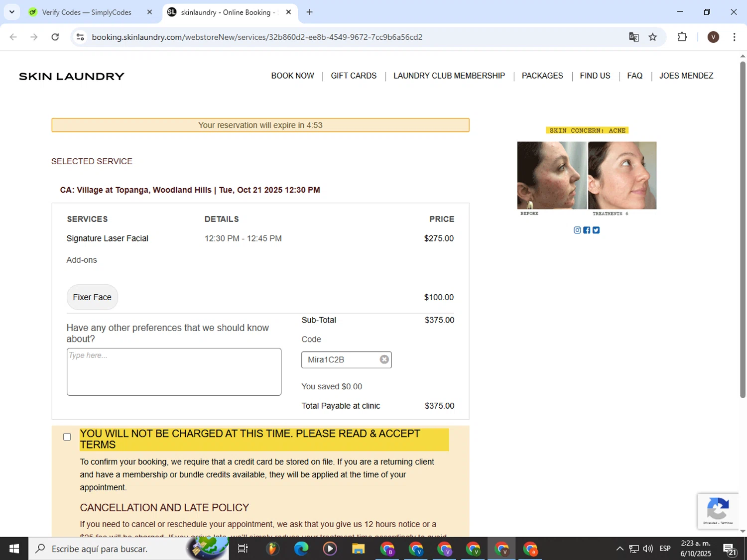Click the You saved $0.00 text
Screen dimensions: 747x560
332,386
